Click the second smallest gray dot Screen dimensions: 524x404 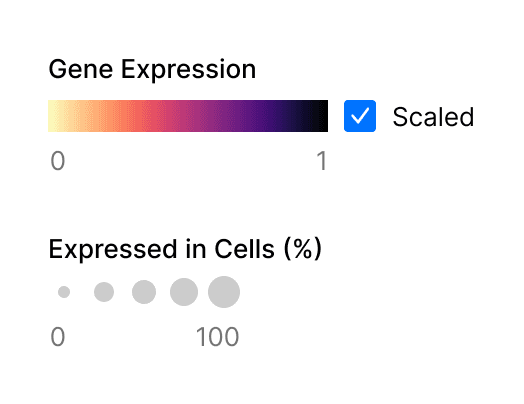click(x=104, y=292)
